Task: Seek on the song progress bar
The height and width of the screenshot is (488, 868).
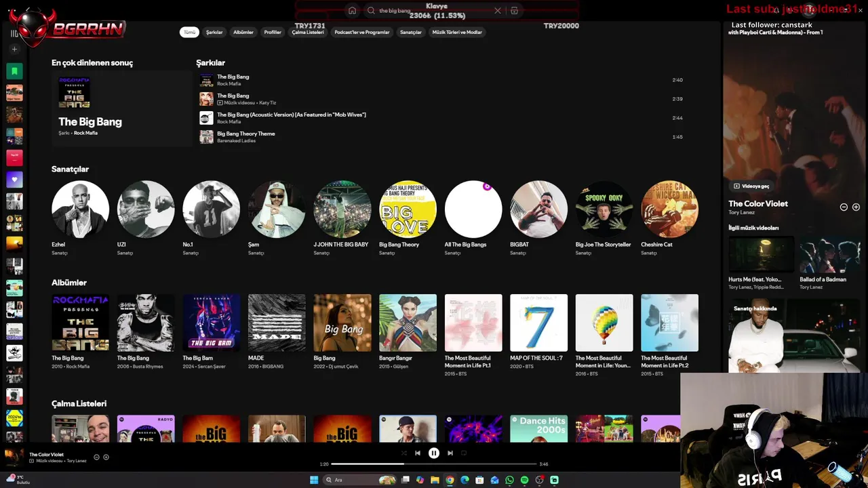Action: [x=434, y=464]
